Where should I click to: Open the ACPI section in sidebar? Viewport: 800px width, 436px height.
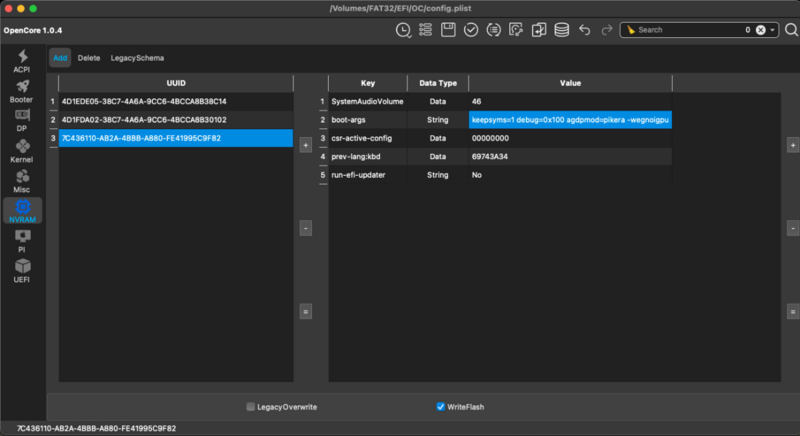click(21, 61)
